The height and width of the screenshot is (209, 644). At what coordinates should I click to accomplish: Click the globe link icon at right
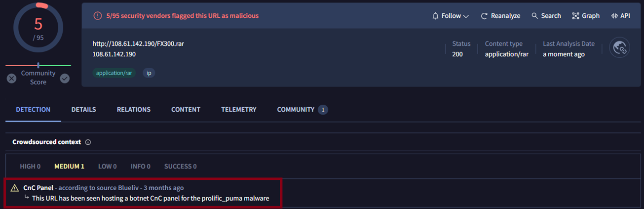(x=619, y=48)
